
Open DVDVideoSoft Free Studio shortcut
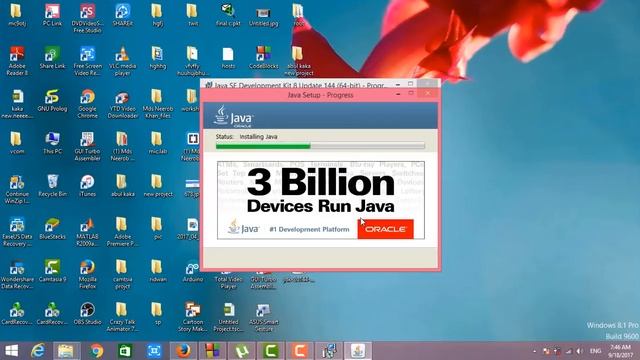point(87,18)
